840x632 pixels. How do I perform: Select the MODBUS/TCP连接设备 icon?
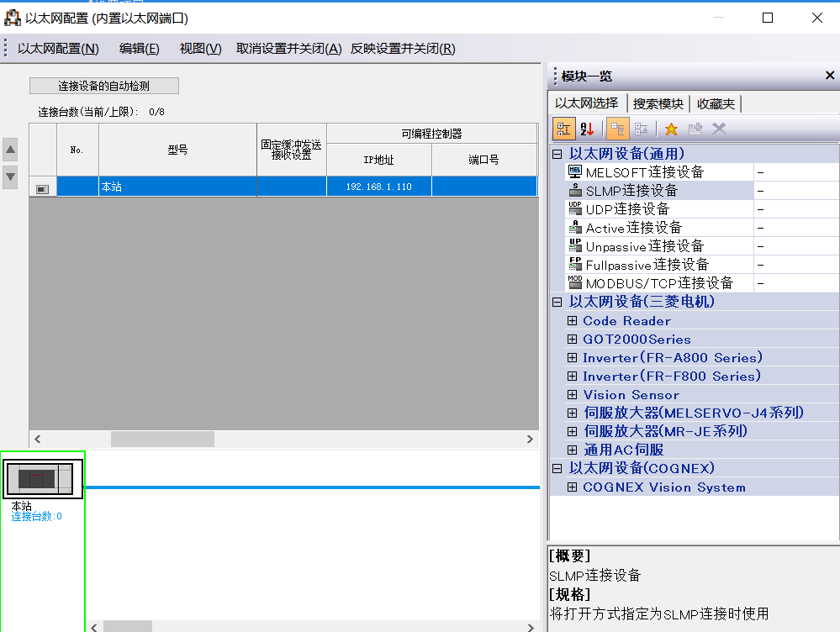[575, 283]
